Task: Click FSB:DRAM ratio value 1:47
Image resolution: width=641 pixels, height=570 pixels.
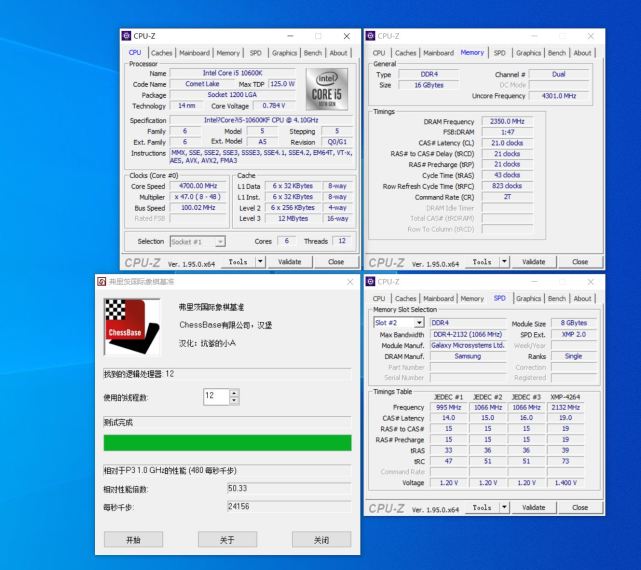Action: [x=507, y=132]
